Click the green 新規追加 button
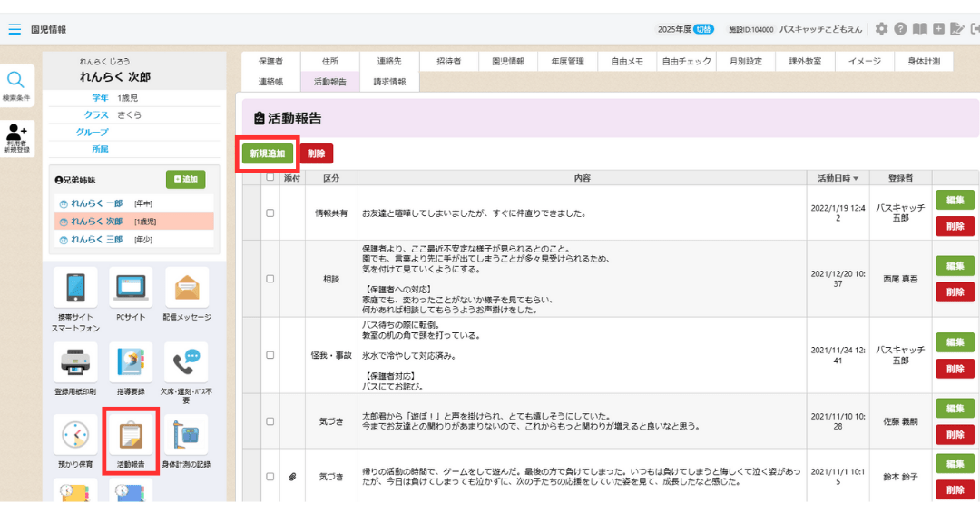This screenshot has height=514, width=980. (268, 153)
